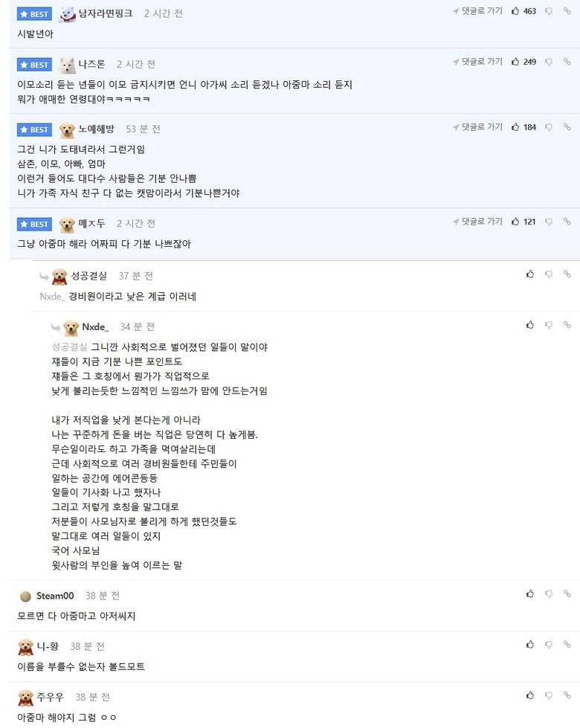Click the chain link icon on Steam00's comment
Viewport: 580px width, 728px height.
(567, 593)
